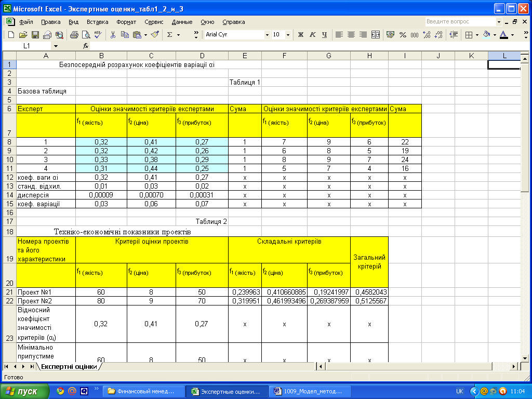The image size is (532, 399).
Task: Click the Excel document icon left of Файл
Action: pyautogui.click(x=10, y=22)
